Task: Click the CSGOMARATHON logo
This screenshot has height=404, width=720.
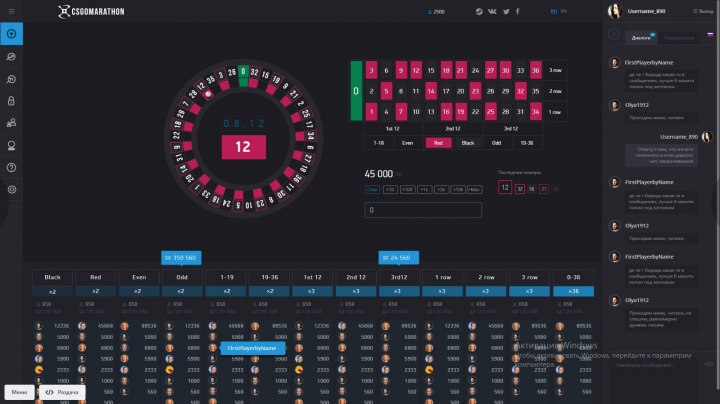Action: [x=91, y=11]
